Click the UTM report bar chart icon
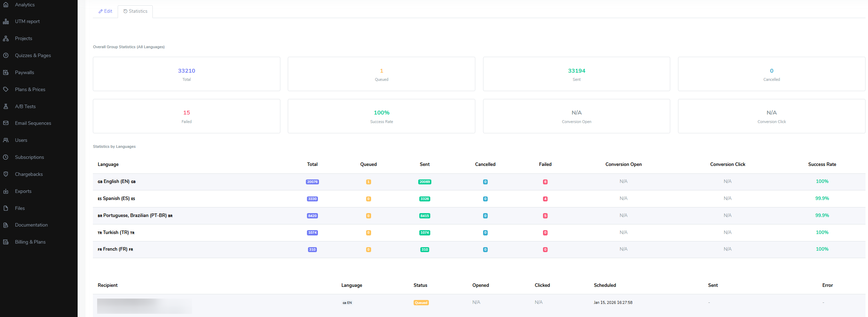This screenshot has width=868, height=317. 6,21
